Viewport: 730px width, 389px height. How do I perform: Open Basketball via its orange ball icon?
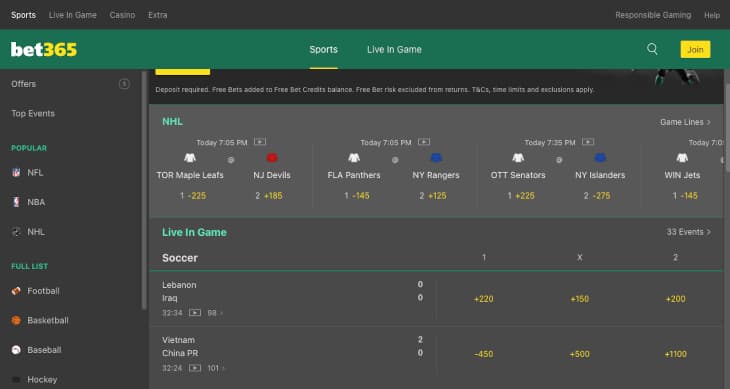(x=16, y=320)
